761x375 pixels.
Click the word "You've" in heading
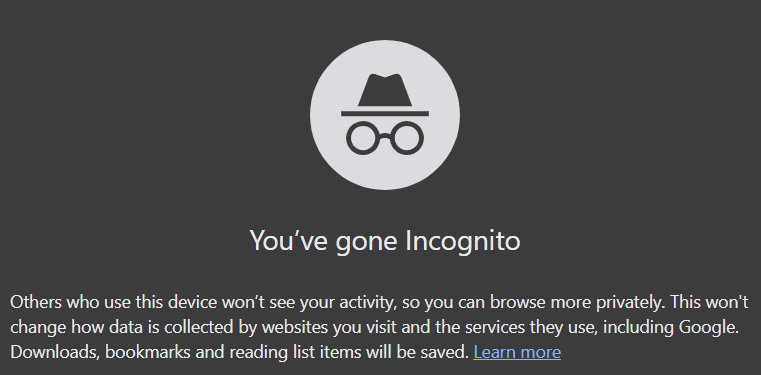[281, 241]
